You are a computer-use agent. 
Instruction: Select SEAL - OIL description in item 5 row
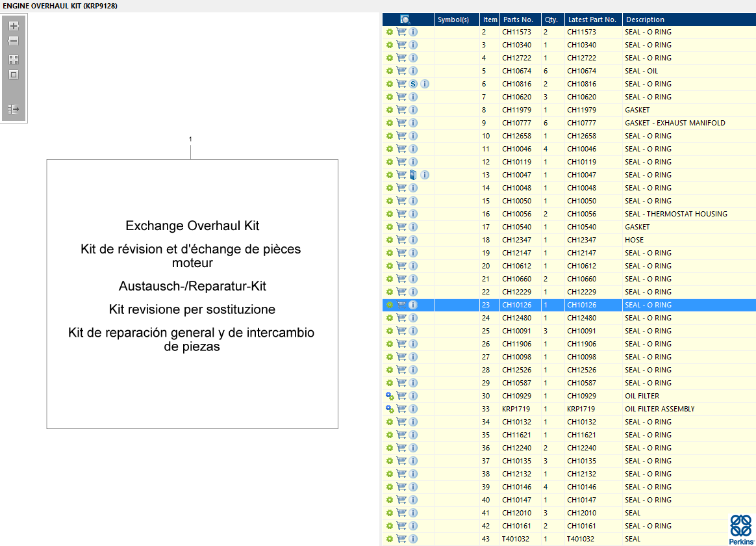[641, 71]
